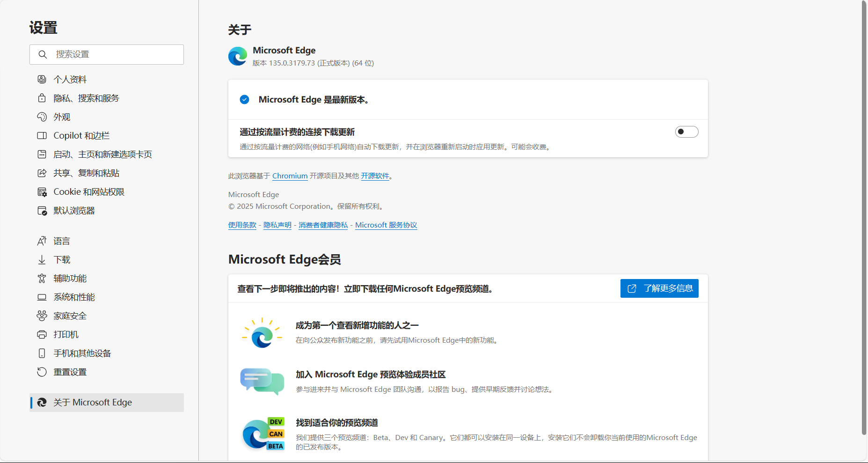The width and height of the screenshot is (868, 463).
Task: Select 共享、复制和粘贴 in the sidebar
Action: click(x=107, y=173)
